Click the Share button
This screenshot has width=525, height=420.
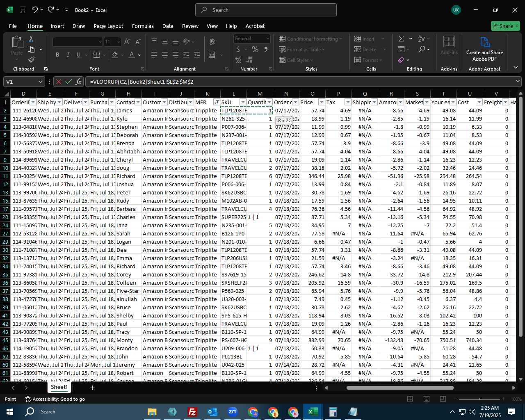click(x=505, y=26)
